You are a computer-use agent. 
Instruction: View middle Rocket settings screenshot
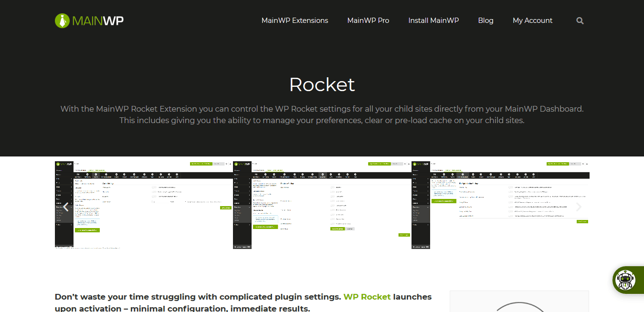pyautogui.click(x=322, y=205)
